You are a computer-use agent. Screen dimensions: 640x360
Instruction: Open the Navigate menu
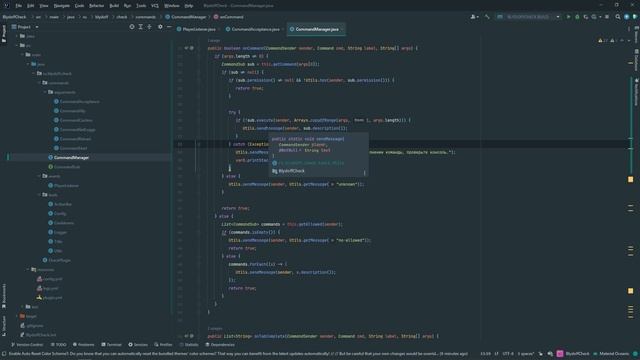(62, 6)
